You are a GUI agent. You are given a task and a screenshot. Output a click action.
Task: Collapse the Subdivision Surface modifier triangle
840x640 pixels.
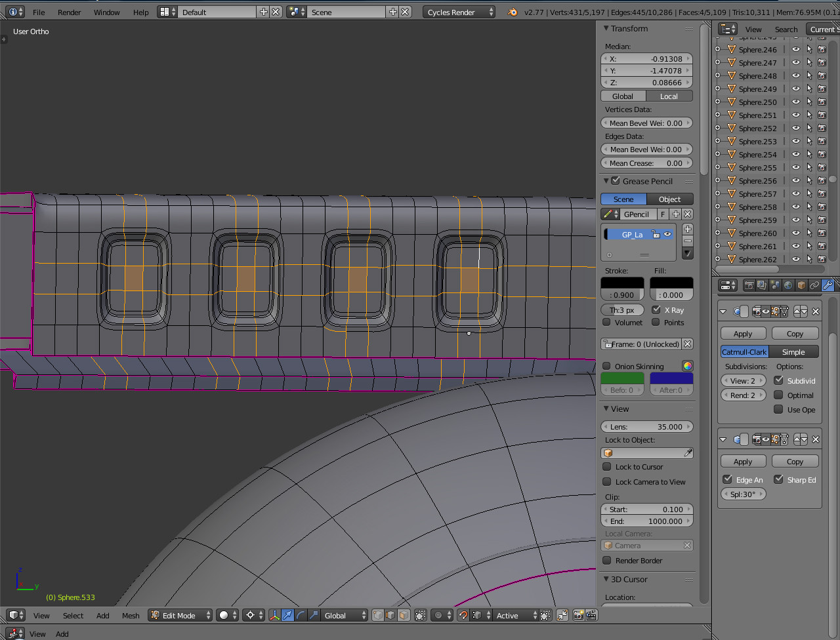(x=723, y=311)
